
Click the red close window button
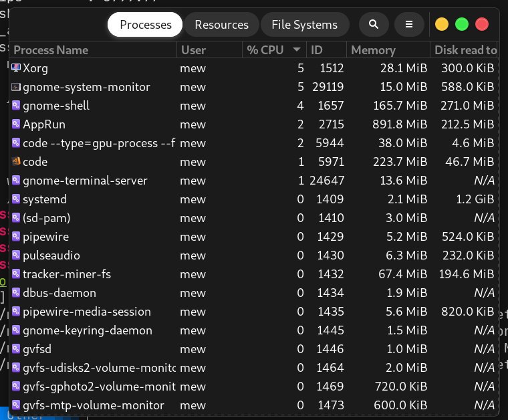[482, 24]
